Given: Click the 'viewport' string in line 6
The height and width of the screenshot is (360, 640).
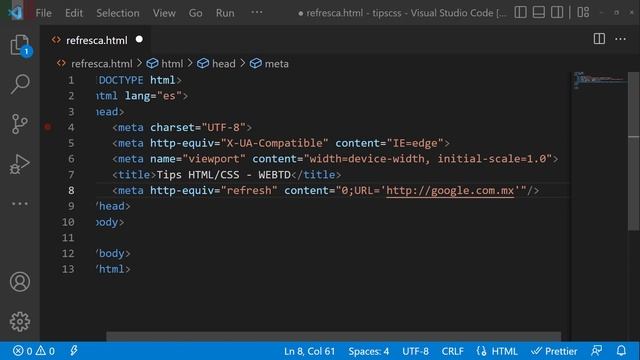Looking at the screenshot, I should point(214,159).
